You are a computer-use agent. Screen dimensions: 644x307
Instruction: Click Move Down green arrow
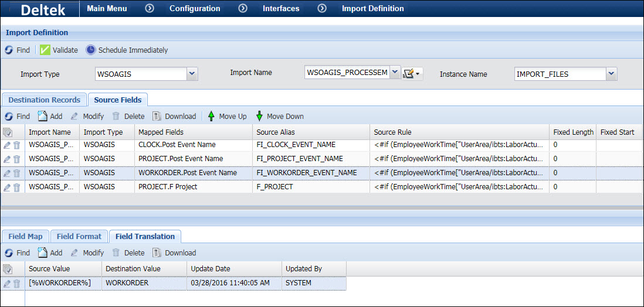[259, 116]
